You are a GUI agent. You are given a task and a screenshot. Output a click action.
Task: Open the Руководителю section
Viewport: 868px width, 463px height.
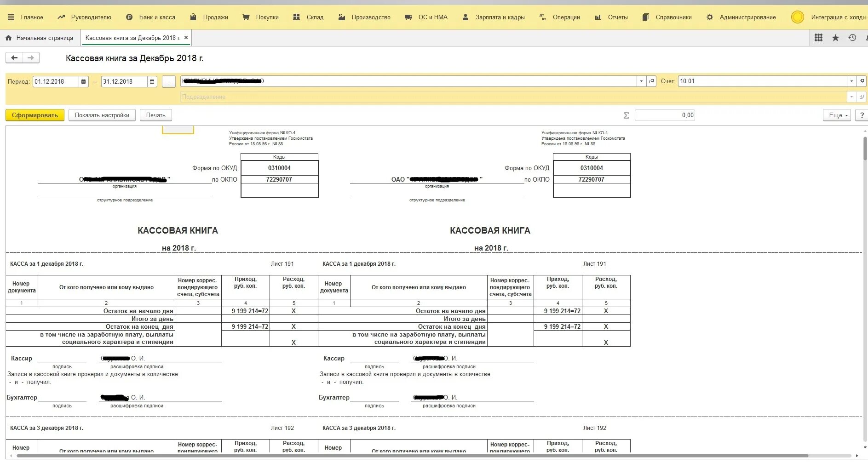[91, 17]
